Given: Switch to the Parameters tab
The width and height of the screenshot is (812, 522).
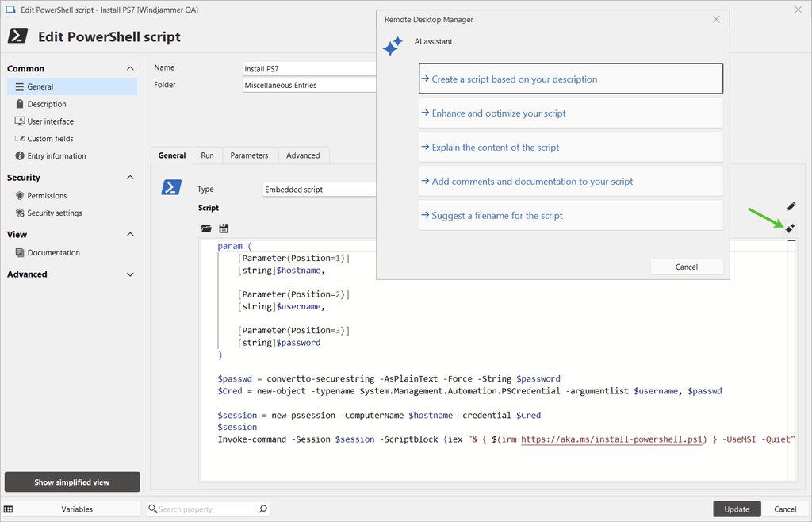Looking at the screenshot, I should [x=249, y=155].
